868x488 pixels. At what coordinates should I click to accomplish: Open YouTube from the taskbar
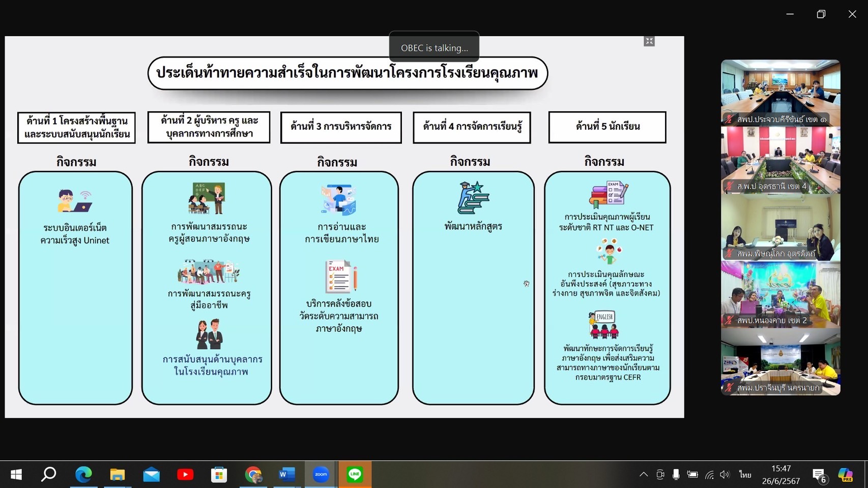pyautogui.click(x=185, y=474)
